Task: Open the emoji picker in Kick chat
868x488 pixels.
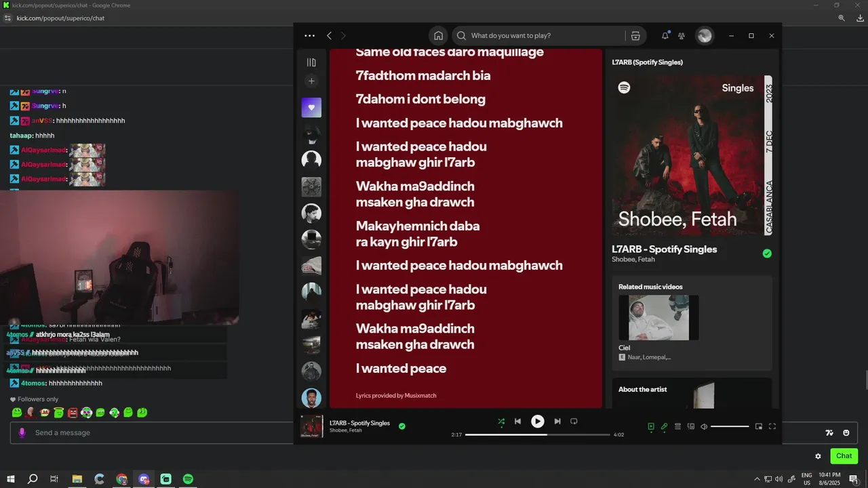Action: tap(846, 433)
